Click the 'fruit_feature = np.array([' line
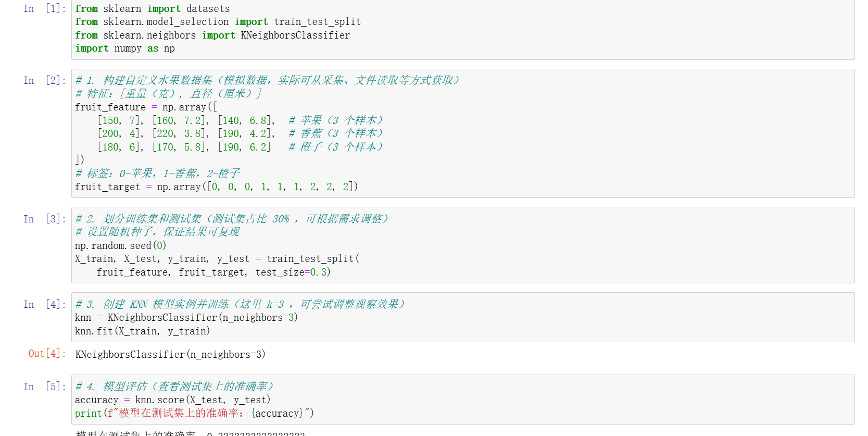Viewport: 868px width, 436px height. coord(146,107)
